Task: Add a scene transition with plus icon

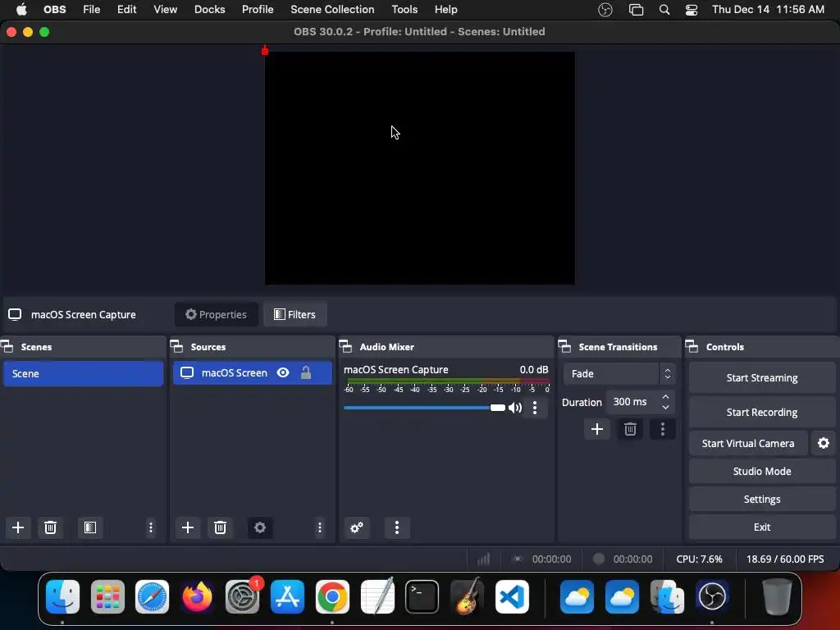Action: 597,429
